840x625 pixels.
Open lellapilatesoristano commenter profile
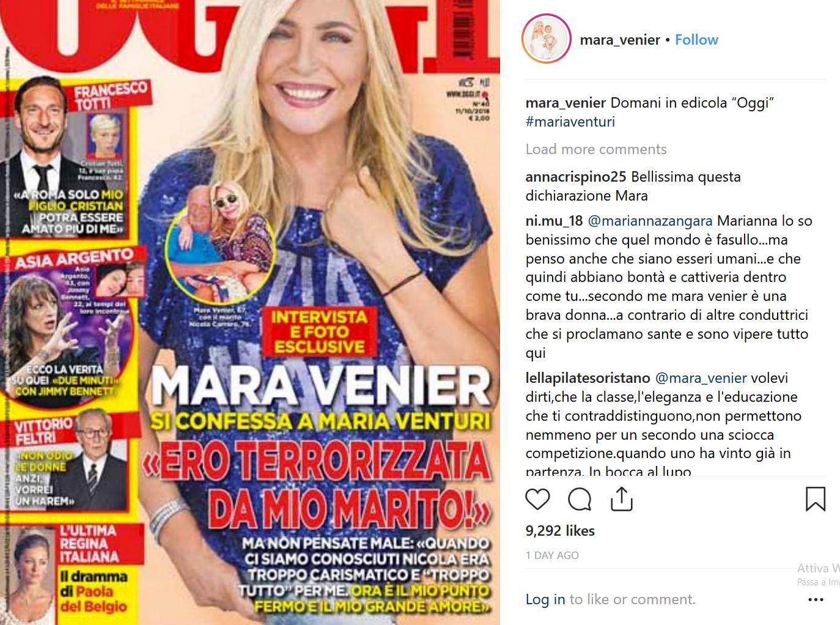click(x=588, y=378)
